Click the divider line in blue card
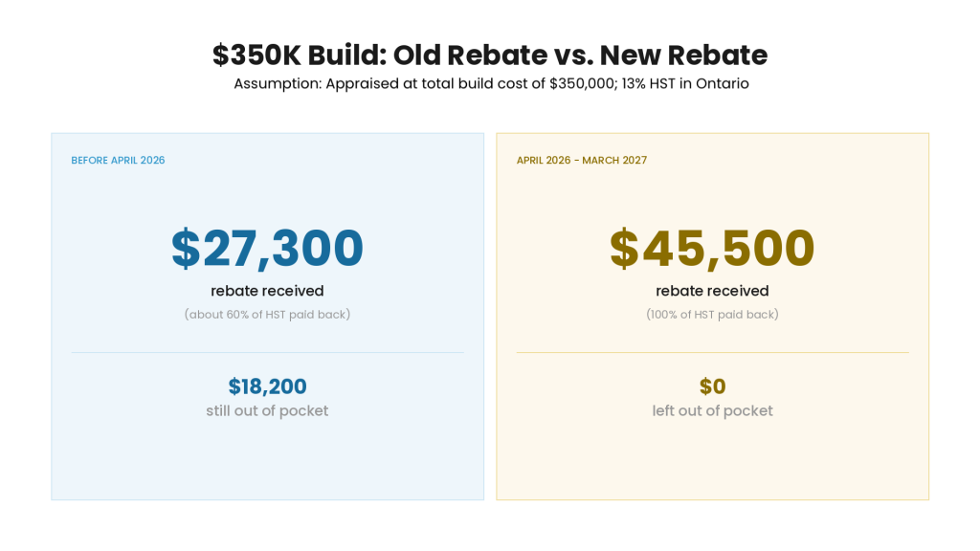 (268, 352)
